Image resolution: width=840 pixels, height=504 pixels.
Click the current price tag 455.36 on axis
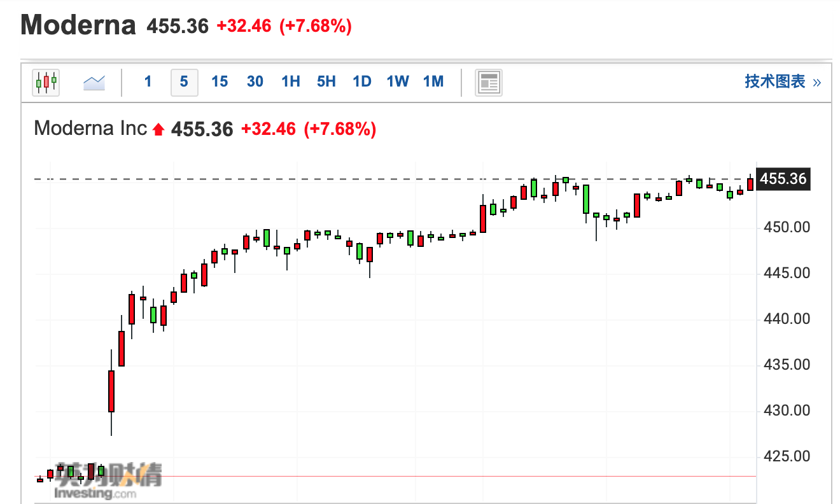tap(783, 179)
